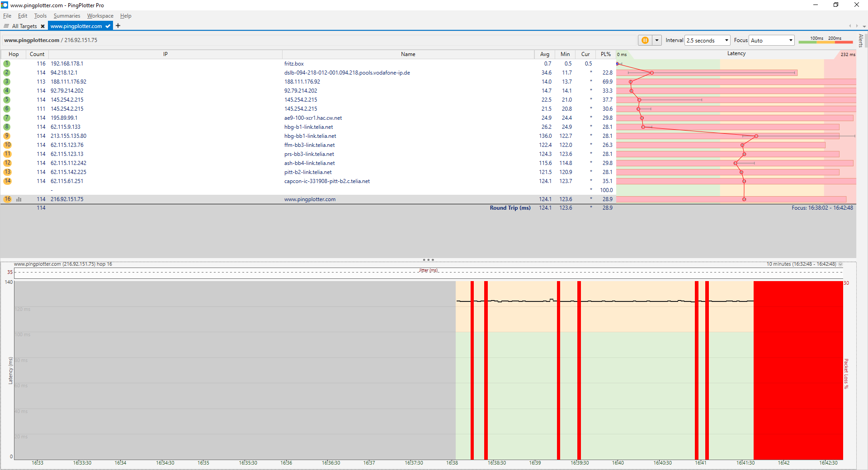
Task: Click the hop 11 orange circle icon
Action: tap(7, 154)
